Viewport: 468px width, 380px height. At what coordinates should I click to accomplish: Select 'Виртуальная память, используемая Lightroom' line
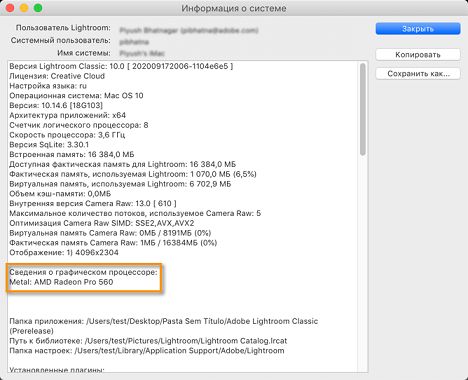coord(120,184)
